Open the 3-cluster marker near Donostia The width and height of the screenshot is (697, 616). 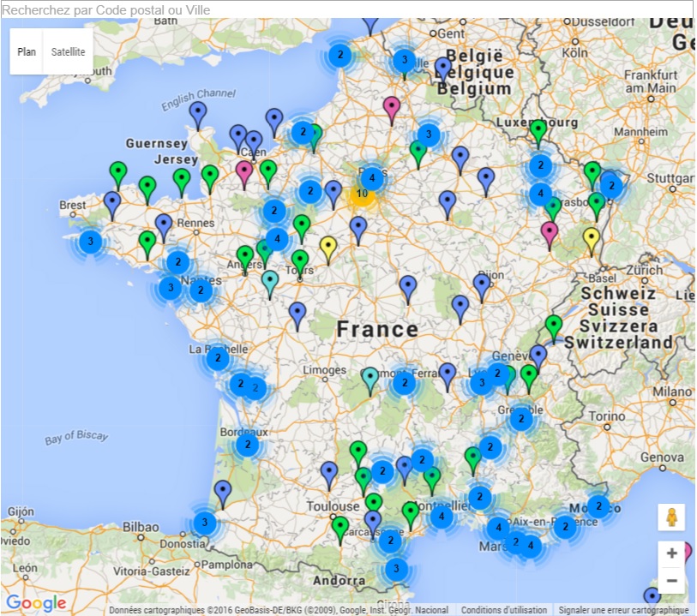204,523
